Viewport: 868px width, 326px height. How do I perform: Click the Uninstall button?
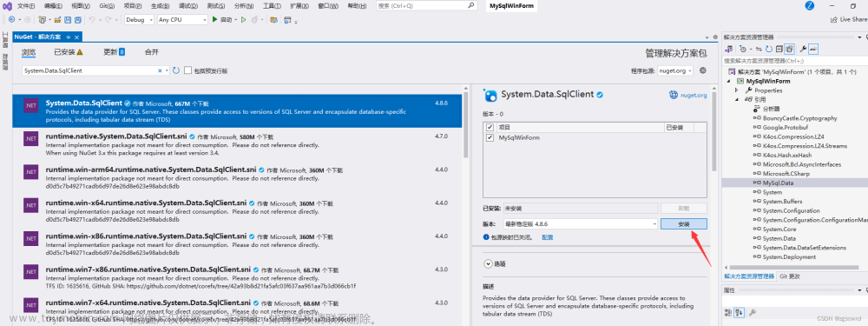tap(684, 209)
